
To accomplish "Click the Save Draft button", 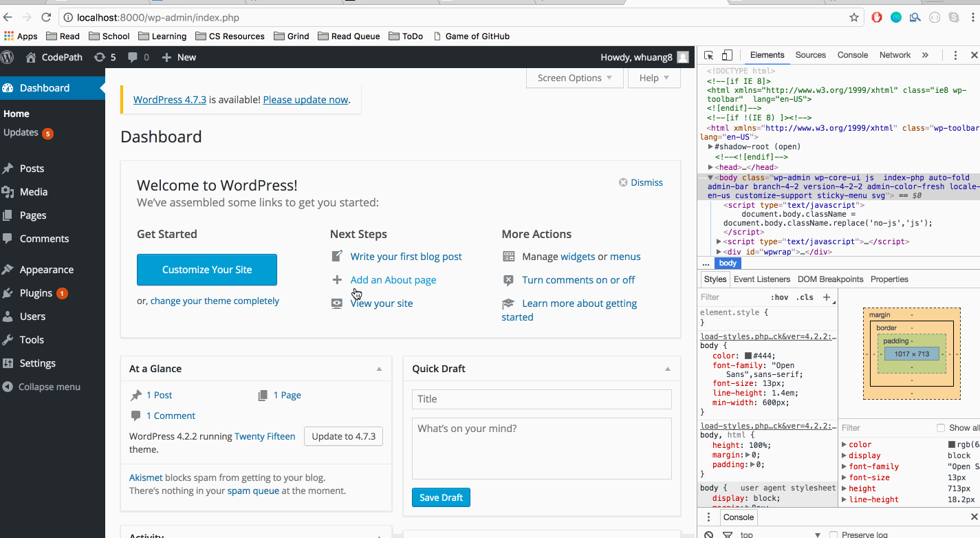I will click(x=441, y=497).
